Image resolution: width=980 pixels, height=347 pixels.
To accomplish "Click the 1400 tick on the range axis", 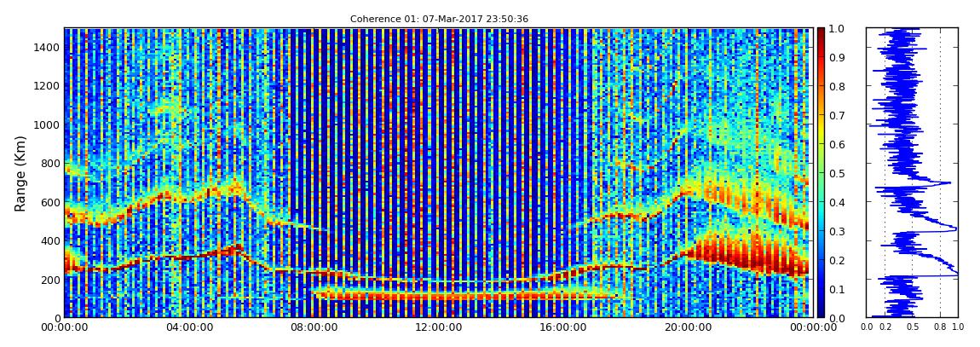I will [46, 48].
